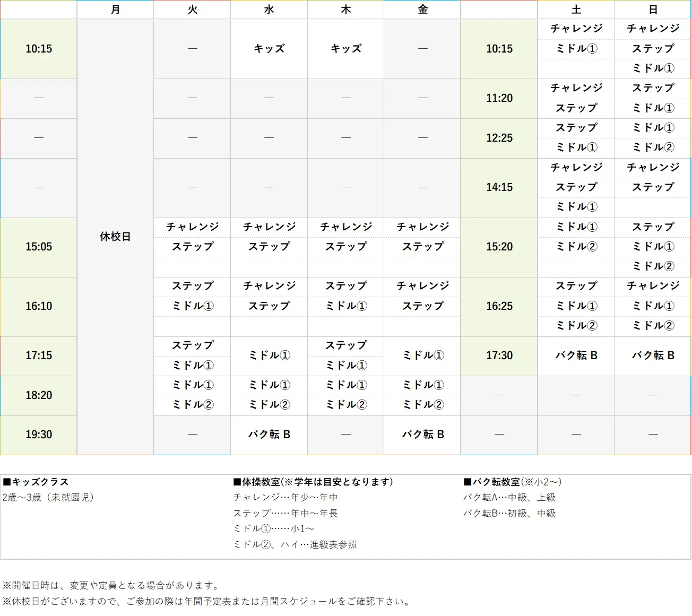
Task: Click the 10:15 time label on the left
Action: [38, 49]
